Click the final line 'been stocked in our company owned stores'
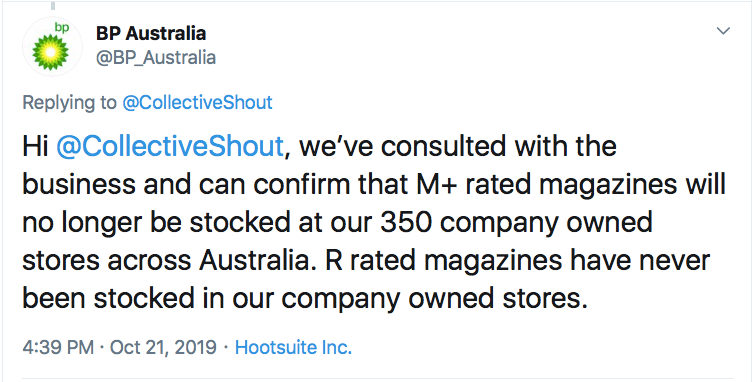755x382 pixels. click(305, 299)
